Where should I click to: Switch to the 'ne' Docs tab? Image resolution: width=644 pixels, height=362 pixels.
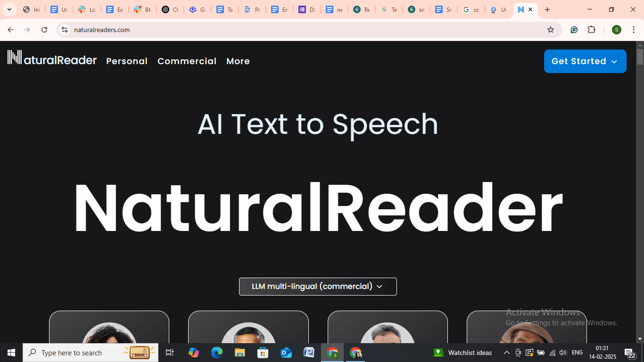click(x=334, y=9)
